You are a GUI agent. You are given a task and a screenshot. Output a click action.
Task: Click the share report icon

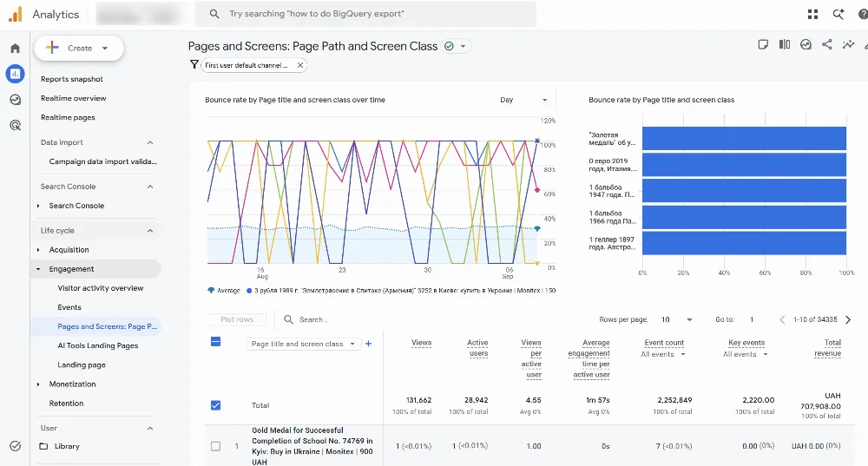coord(827,45)
